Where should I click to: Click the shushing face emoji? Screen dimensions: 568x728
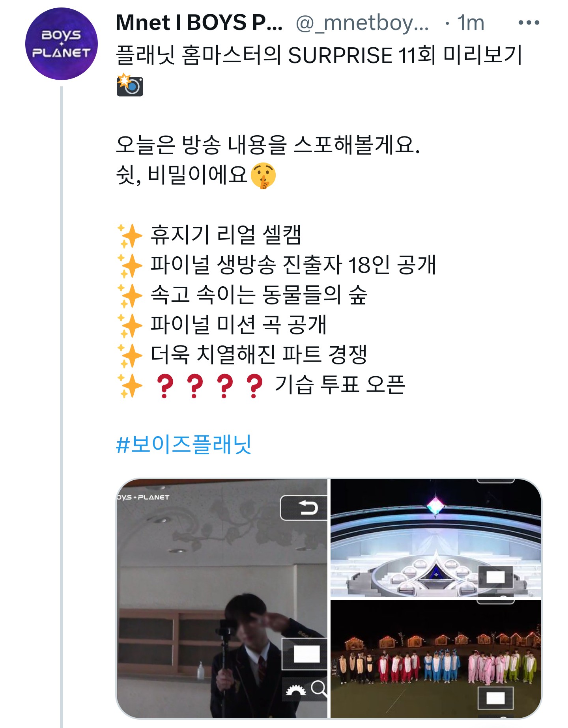pyautogui.click(x=263, y=175)
